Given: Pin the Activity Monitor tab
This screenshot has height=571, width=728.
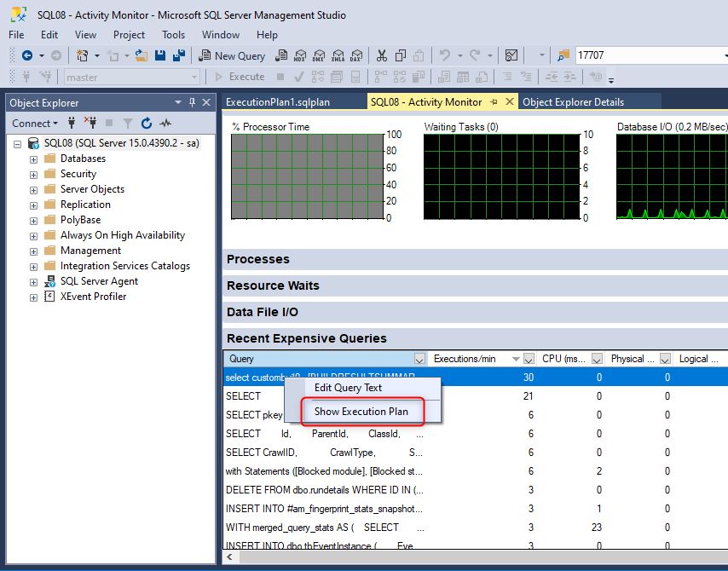Looking at the screenshot, I should pyautogui.click(x=494, y=101).
